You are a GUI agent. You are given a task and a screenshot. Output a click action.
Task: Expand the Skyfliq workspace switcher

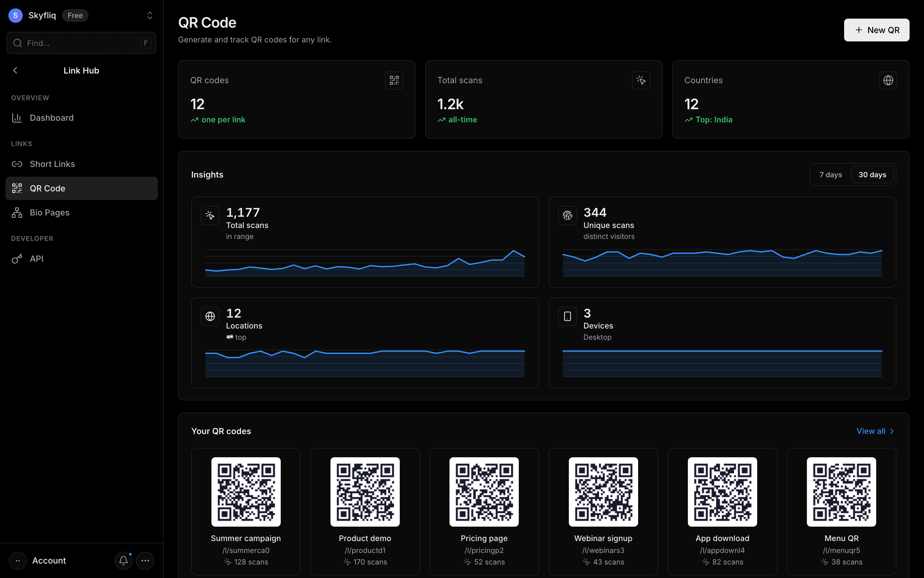pyautogui.click(x=150, y=15)
